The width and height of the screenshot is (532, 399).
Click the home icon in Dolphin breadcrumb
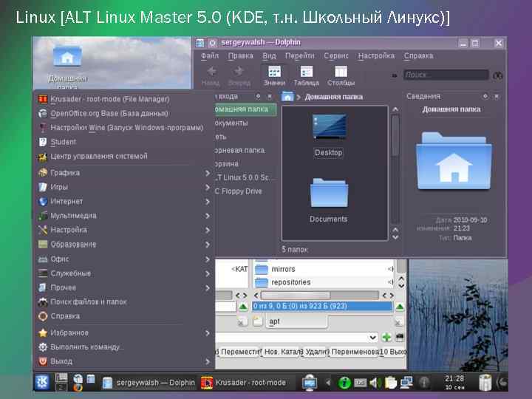click(x=287, y=97)
